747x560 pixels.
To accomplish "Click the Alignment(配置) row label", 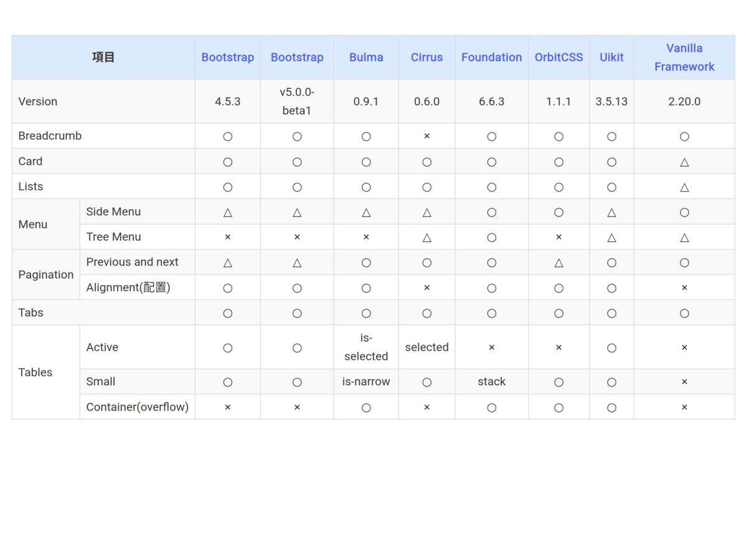I will click(x=128, y=287).
